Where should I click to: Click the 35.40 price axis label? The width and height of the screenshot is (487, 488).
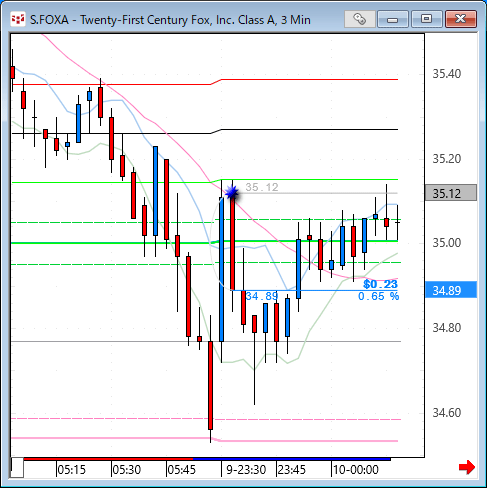[x=447, y=74]
